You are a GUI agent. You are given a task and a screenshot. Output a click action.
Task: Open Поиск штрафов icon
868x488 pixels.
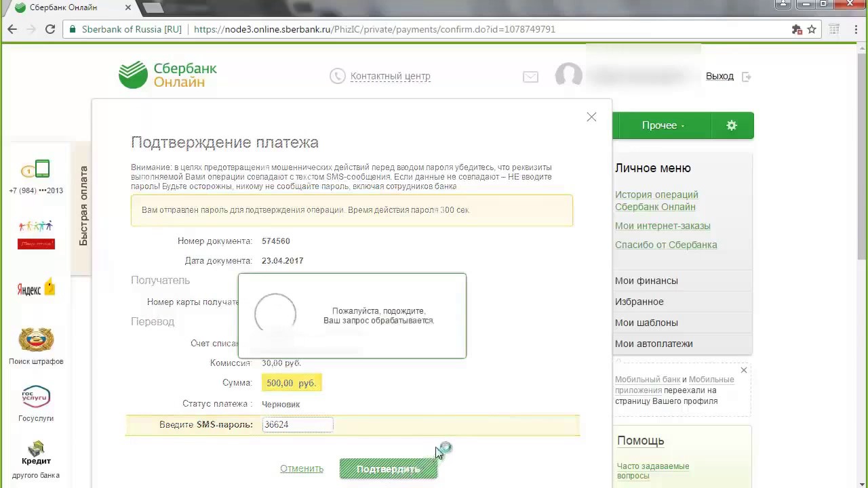point(36,346)
